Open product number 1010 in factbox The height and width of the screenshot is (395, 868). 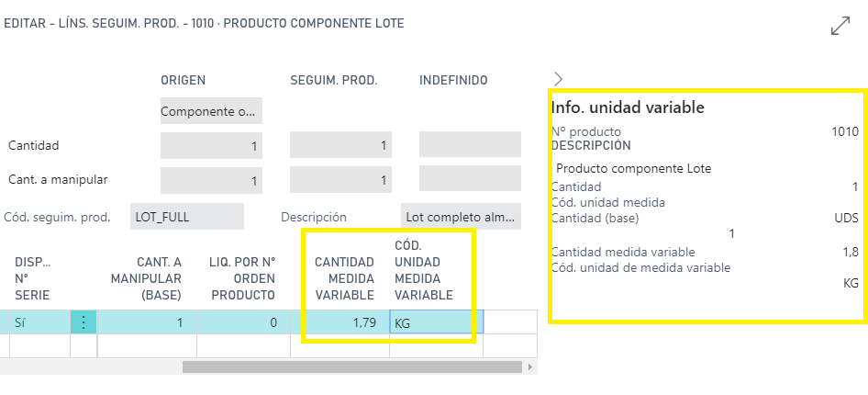[x=845, y=131]
